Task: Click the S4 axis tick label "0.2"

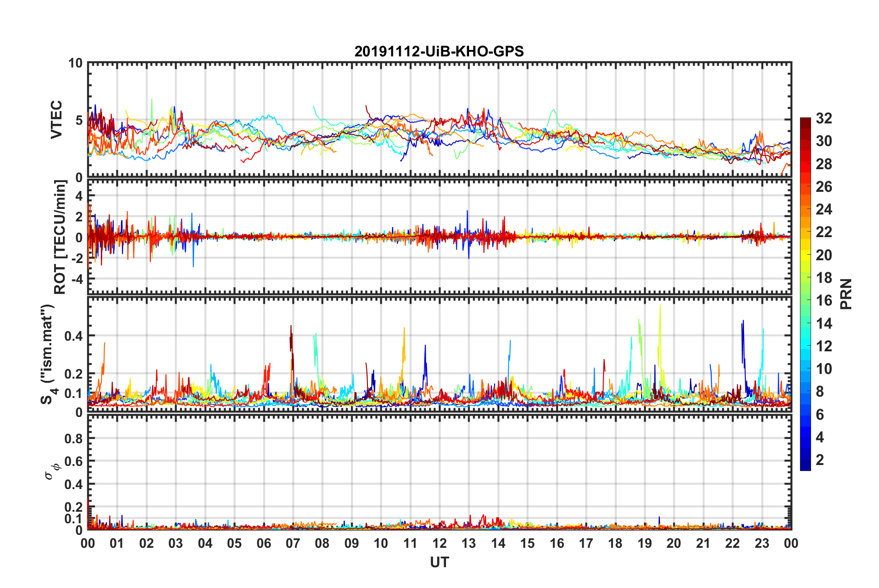Action: [73, 374]
